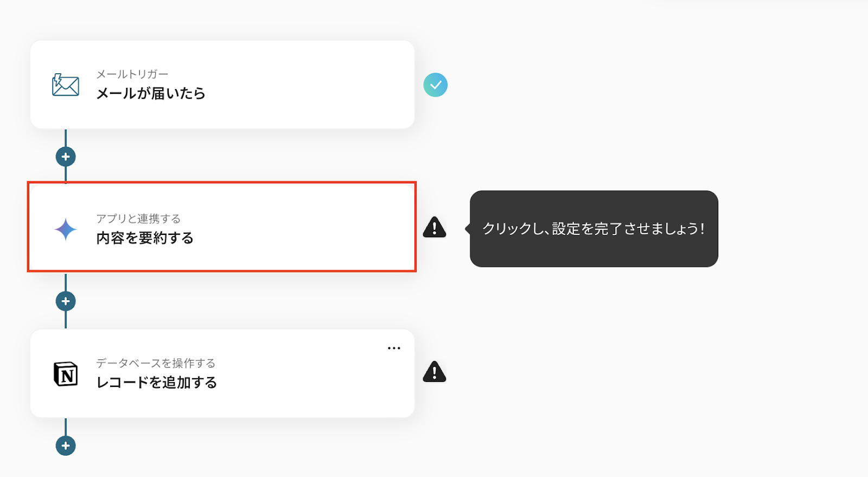Open the メールが届いたら trigger card
Viewport: 868px width, 477px height.
click(x=222, y=85)
